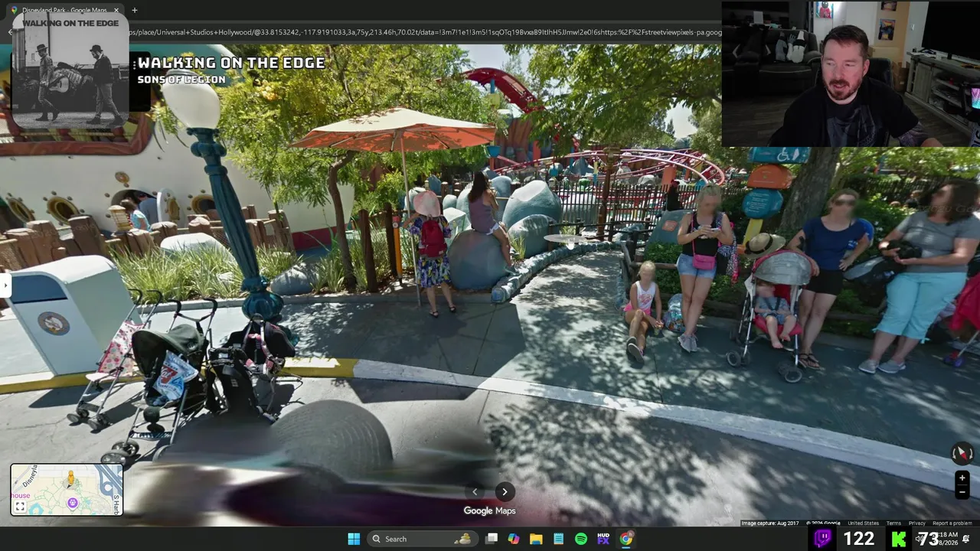Click the Image capture: Aug 2017 text

coord(769,523)
